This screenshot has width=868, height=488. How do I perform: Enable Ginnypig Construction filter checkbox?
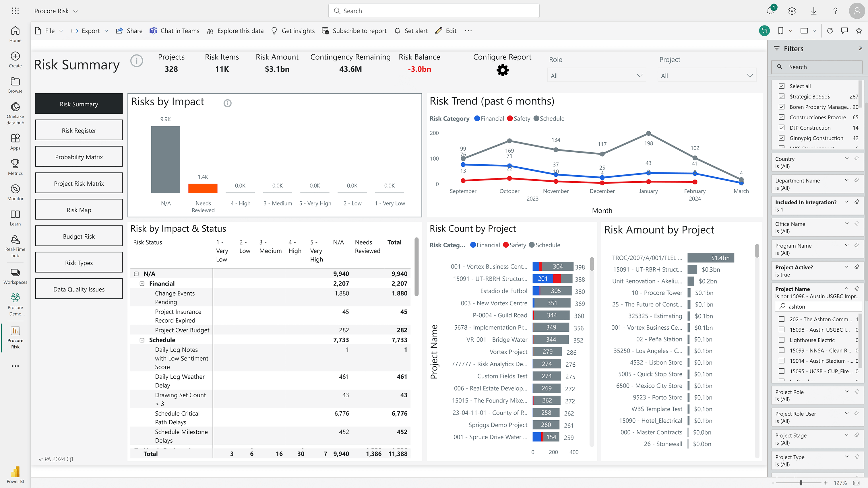point(782,138)
